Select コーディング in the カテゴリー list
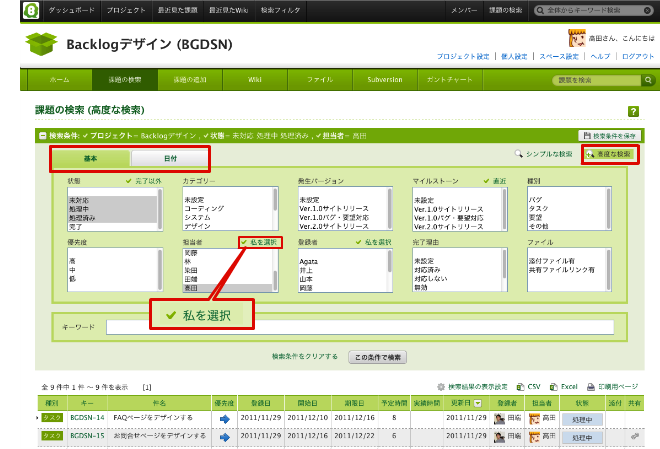 tap(204, 208)
